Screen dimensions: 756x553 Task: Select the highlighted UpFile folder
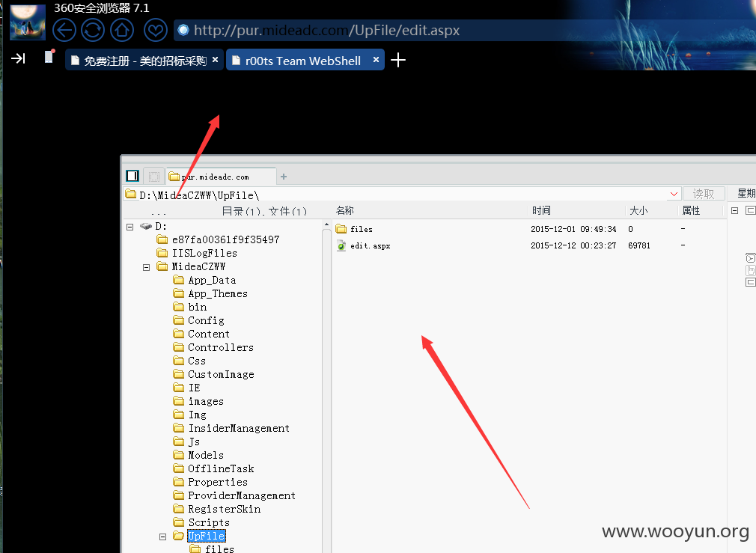(207, 536)
